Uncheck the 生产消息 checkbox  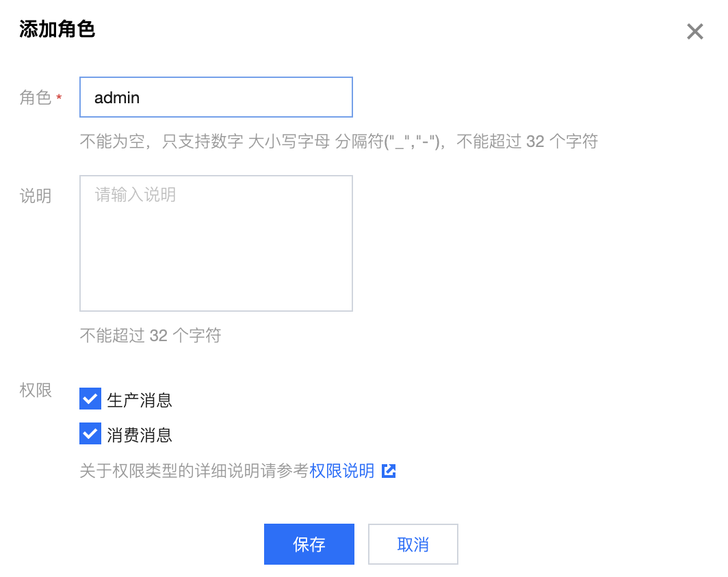[90, 399]
